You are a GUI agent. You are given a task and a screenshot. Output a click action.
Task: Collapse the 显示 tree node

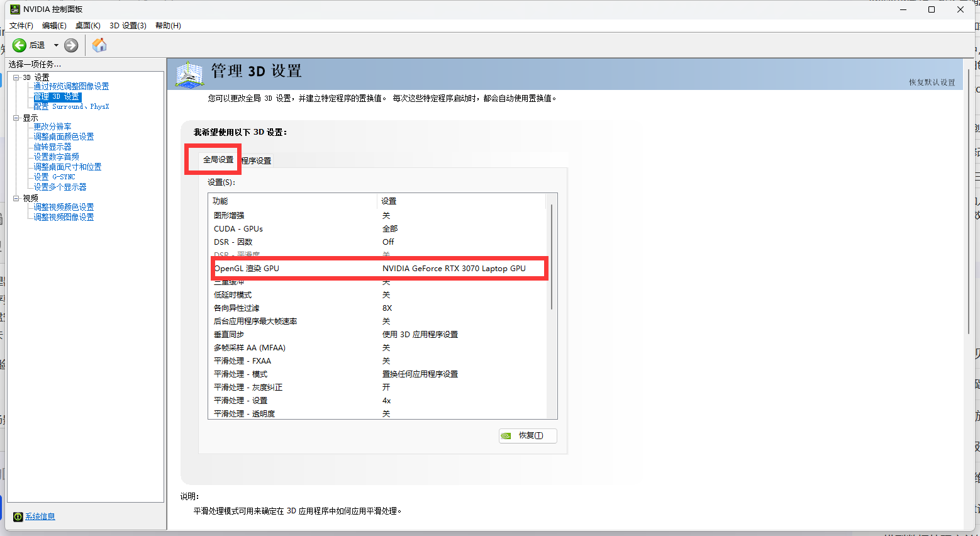(x=16, y=118)
